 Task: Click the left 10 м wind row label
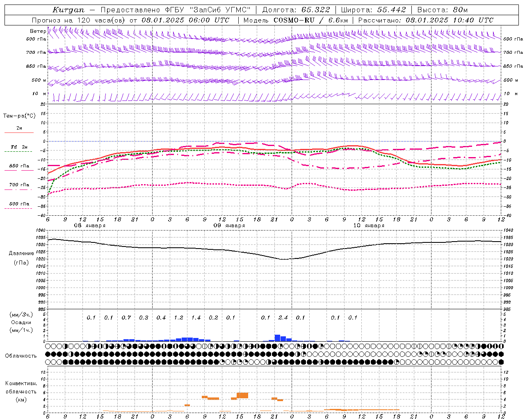pos(39,94)
